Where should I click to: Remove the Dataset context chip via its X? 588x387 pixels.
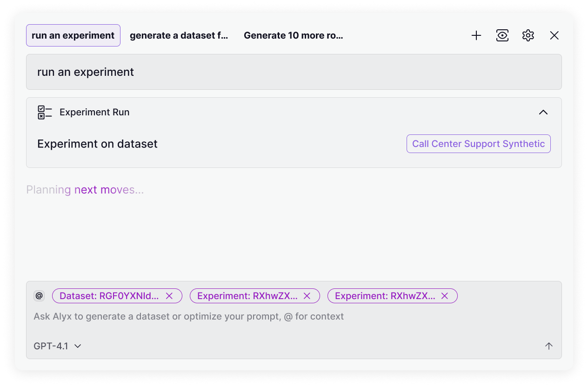click(x=170, y=296)
